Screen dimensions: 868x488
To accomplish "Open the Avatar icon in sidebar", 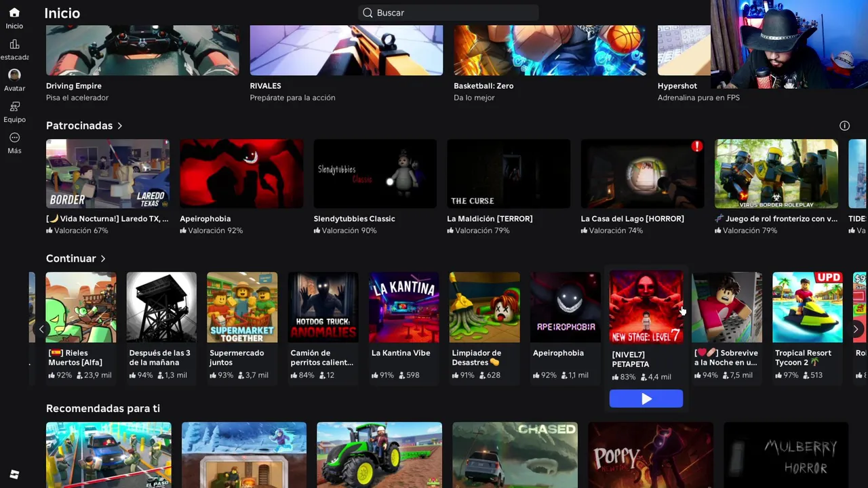I will 14,75.
